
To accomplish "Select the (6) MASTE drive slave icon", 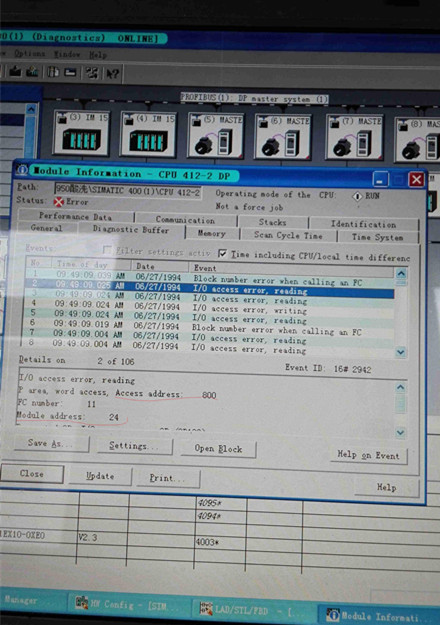I will tap(283, 137).
